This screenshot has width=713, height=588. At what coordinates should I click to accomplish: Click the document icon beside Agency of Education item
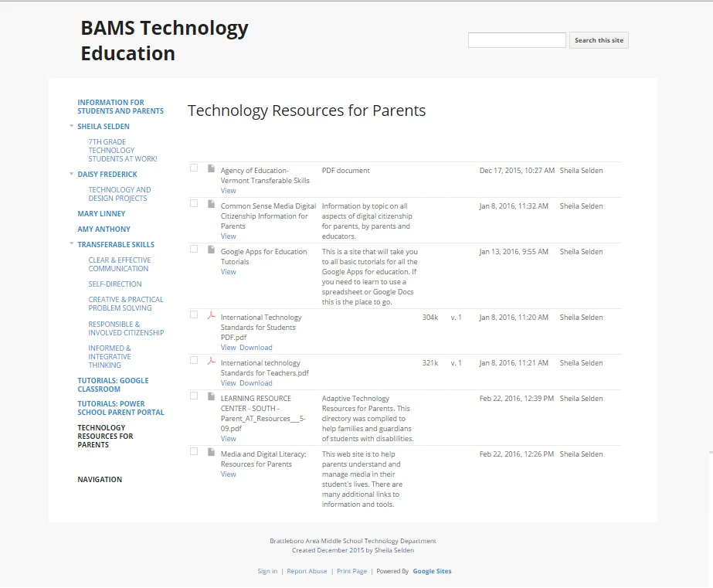210,168
